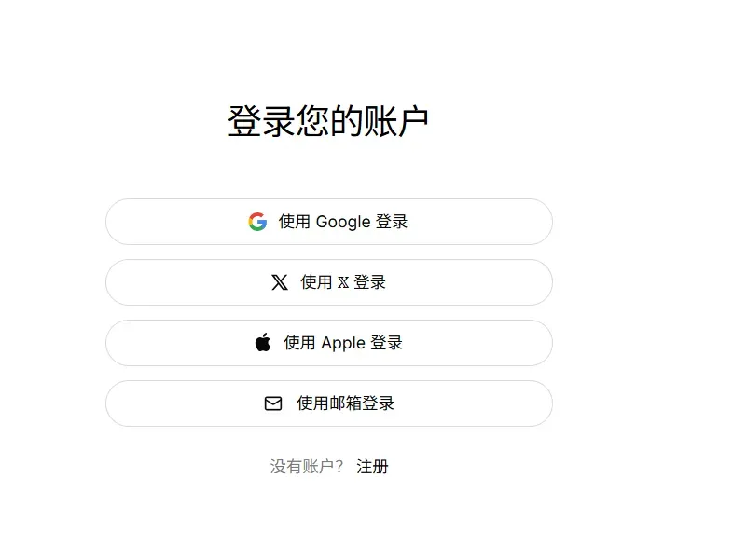
Task: Click the 邮箱 text in the email login button
Action: click(345, 403)
